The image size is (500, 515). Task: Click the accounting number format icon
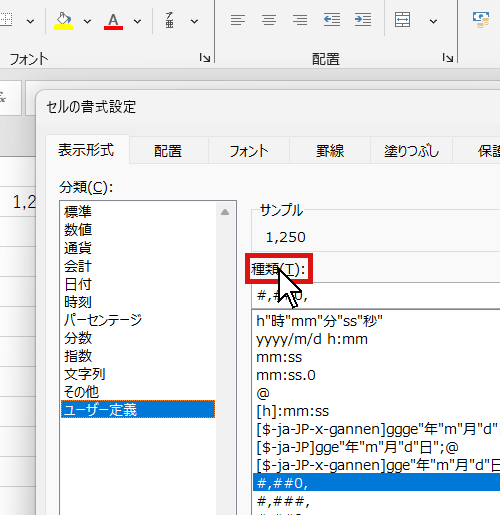point(481,20)
